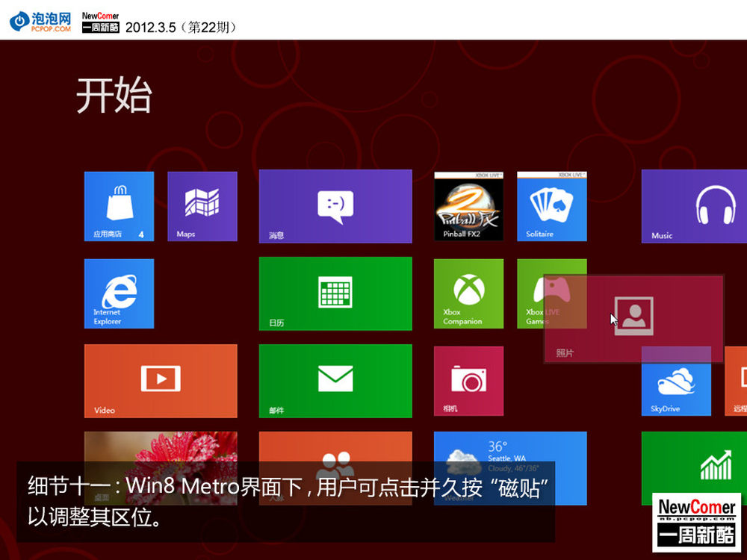
Task: Open the 应用商店 Store tile
Action: (119, 206)
